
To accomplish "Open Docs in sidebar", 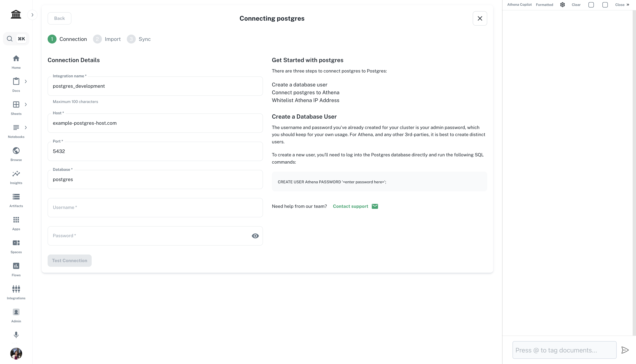I will (x=16, y=85).
